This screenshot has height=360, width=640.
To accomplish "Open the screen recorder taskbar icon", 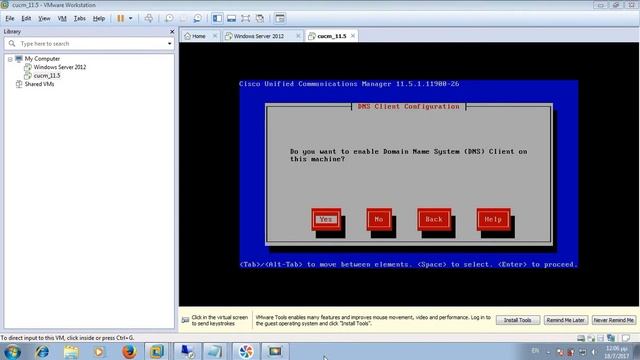I will point(275,351).
